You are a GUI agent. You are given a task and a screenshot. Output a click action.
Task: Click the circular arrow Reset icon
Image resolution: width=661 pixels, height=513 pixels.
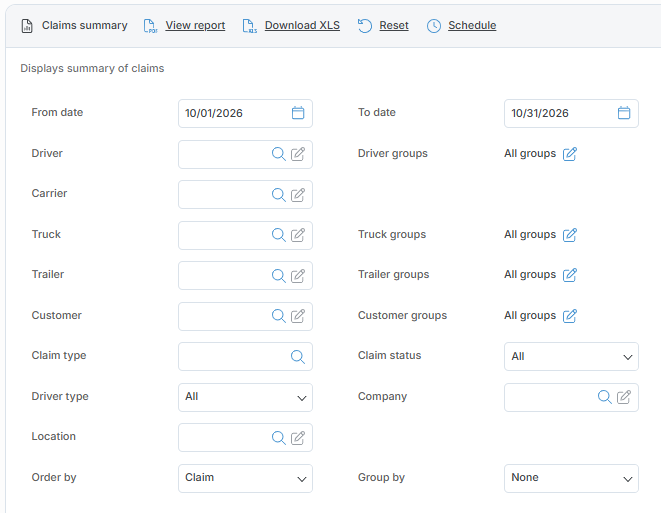(365, 26)
